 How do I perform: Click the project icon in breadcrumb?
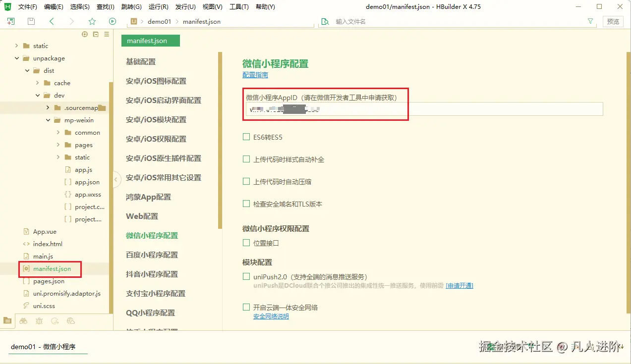(133, 21)
